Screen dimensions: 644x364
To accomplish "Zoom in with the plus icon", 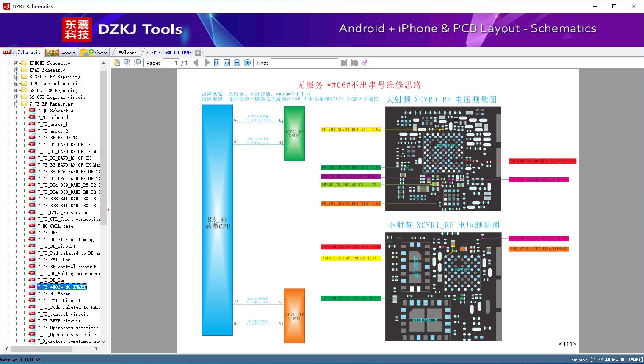I will coord(247,63).
